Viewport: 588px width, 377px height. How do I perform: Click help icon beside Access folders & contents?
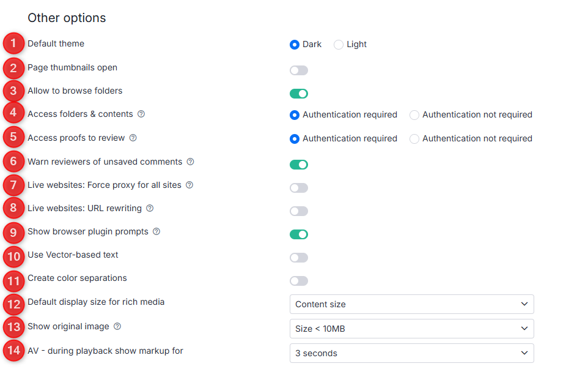pos(141,114)
